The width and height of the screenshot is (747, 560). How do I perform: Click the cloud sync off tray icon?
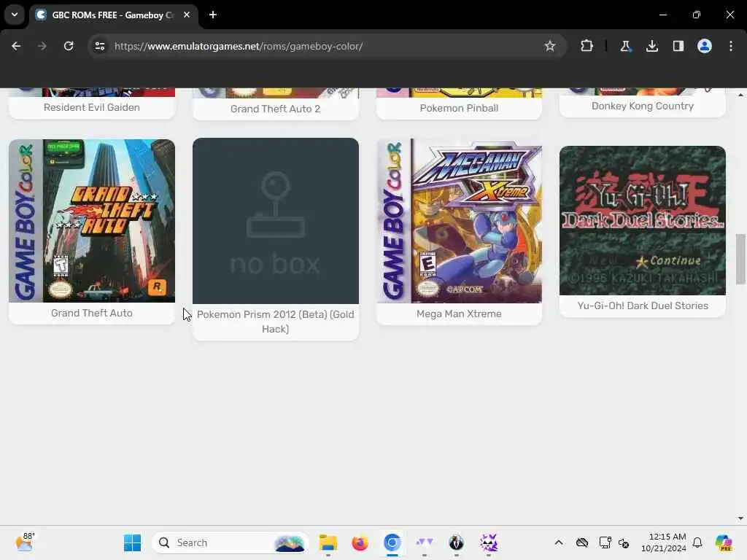tap(582, 542)
